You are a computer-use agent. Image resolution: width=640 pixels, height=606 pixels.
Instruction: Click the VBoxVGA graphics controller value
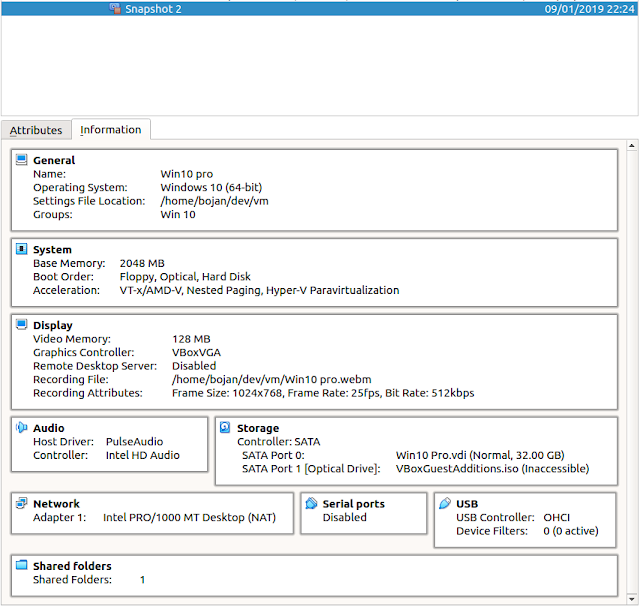[196, 353]
